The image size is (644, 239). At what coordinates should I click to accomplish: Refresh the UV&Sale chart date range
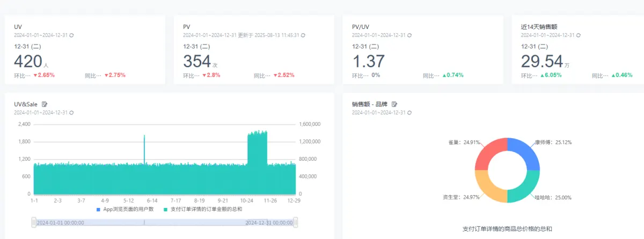[71, 113]
